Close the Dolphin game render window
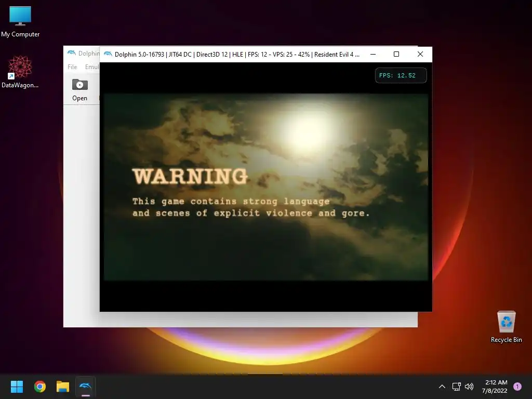Screen dimensions: 532x399 pyautogui.click(x=420, y=54)
